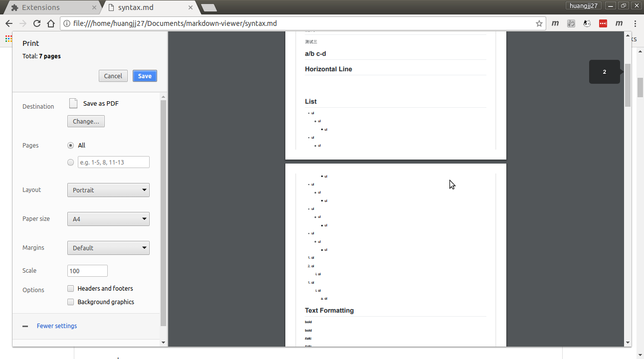Focus the page range input field

114,162
